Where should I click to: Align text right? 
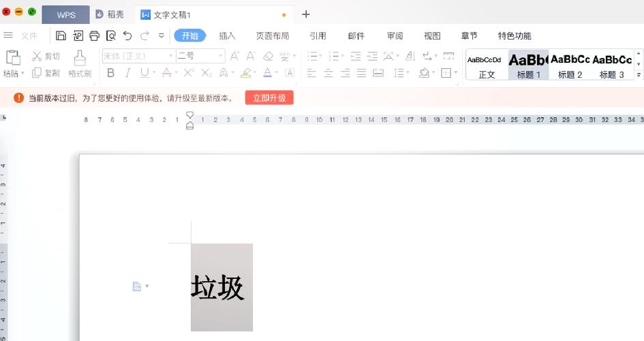click(x=345, y=73)
